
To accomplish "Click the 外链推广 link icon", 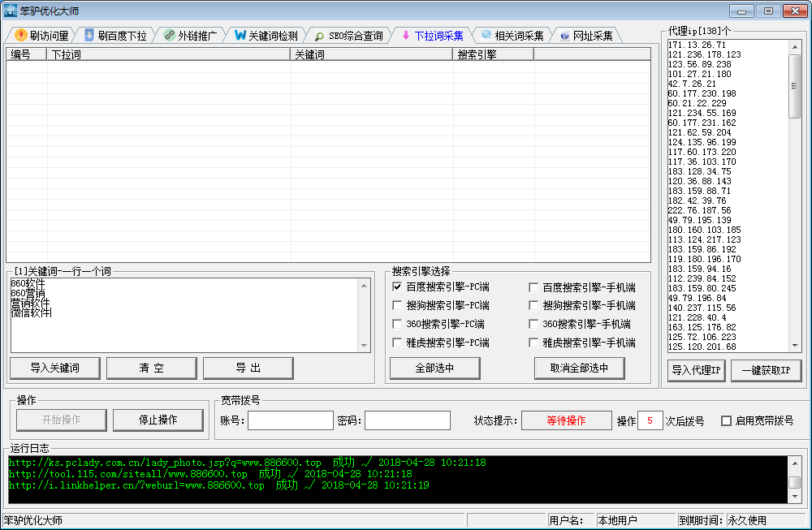I will coord(170,35).
